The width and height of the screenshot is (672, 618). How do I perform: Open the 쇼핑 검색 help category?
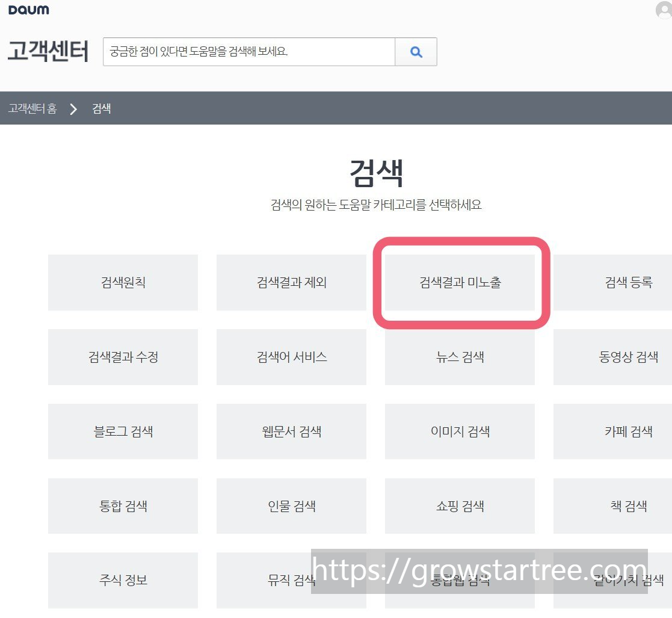(460, 506)
